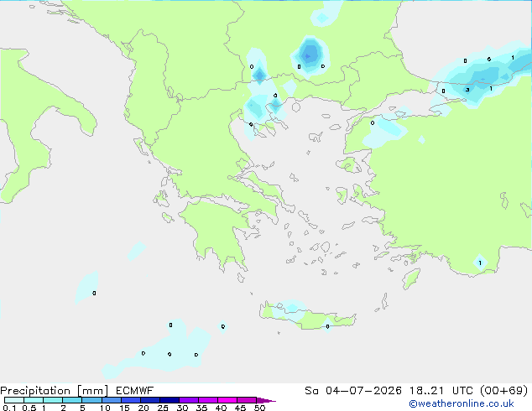Click the 5–10 mm legend swatch

91,400
